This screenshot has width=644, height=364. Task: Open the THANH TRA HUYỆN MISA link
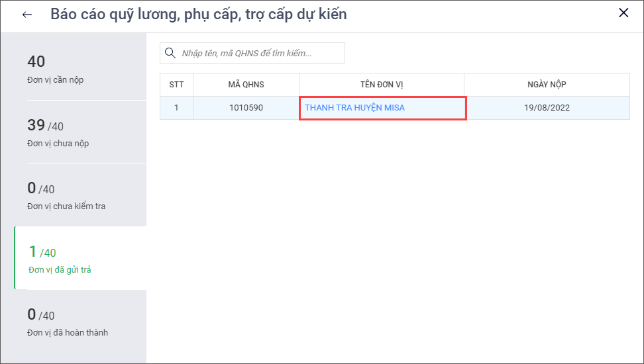(354, 108)
